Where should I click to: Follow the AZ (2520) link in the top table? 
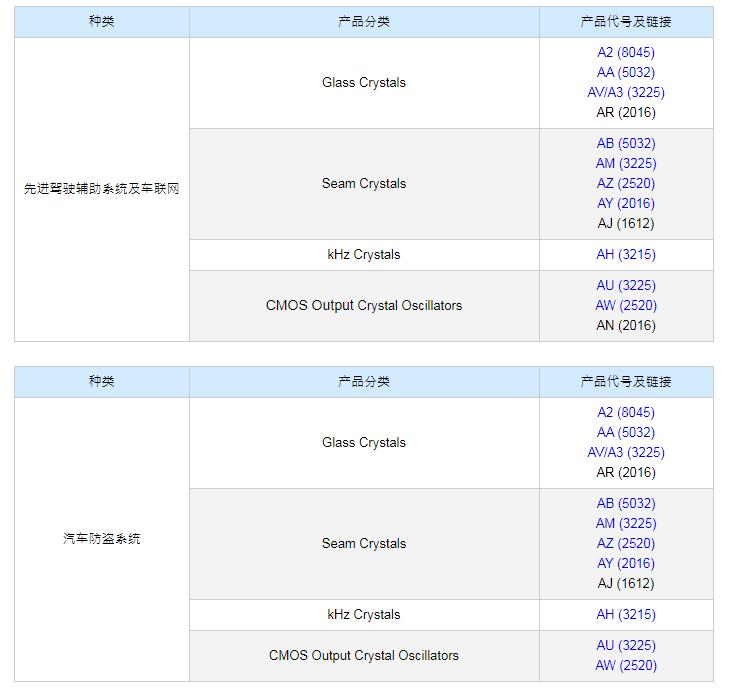click(626, 183)
